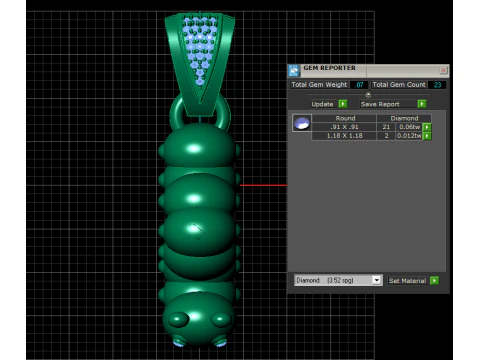Click the Update button label
The image size is (480, 360).
322,104
